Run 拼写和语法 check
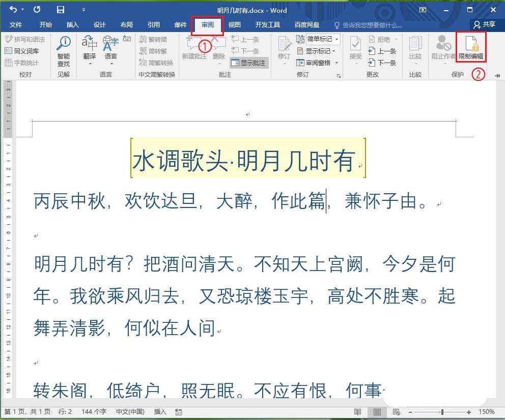Screen dimensions: 505x420 (x=25, y=39)
